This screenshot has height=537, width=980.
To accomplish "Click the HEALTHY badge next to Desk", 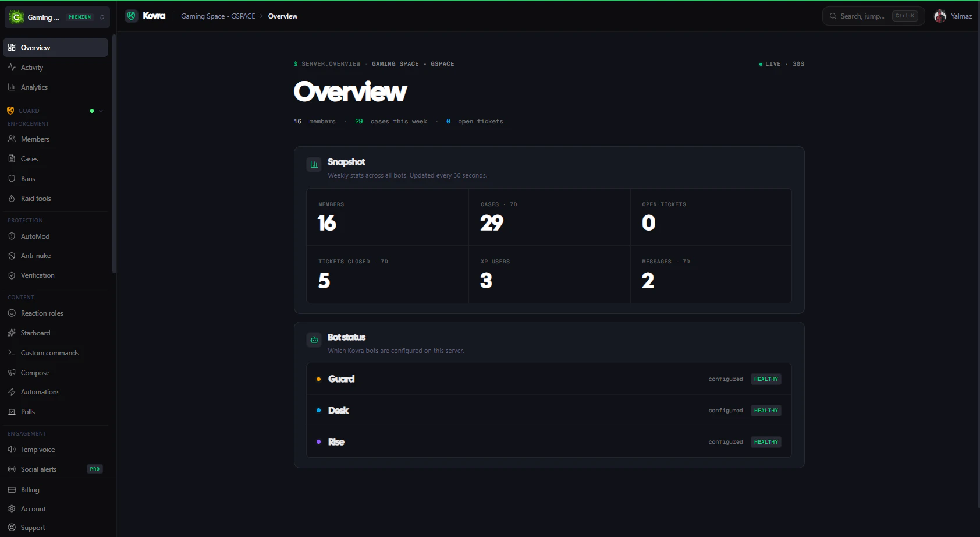I will click(765, 410).
